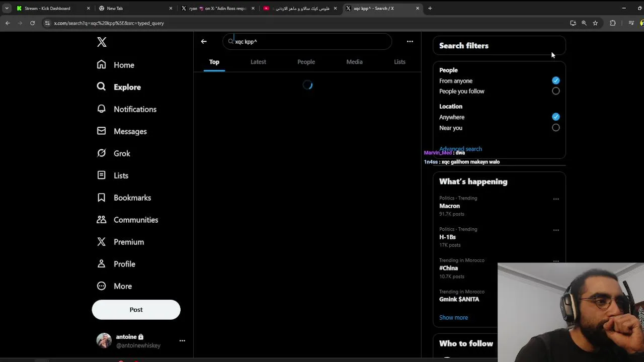Open the Notifications bell icon
Image resolution: width=644 pixels, height=362 pixels.
pos(102,109)
